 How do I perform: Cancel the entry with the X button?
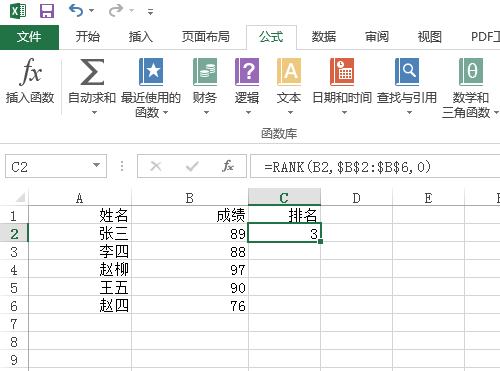coord(156,166)
